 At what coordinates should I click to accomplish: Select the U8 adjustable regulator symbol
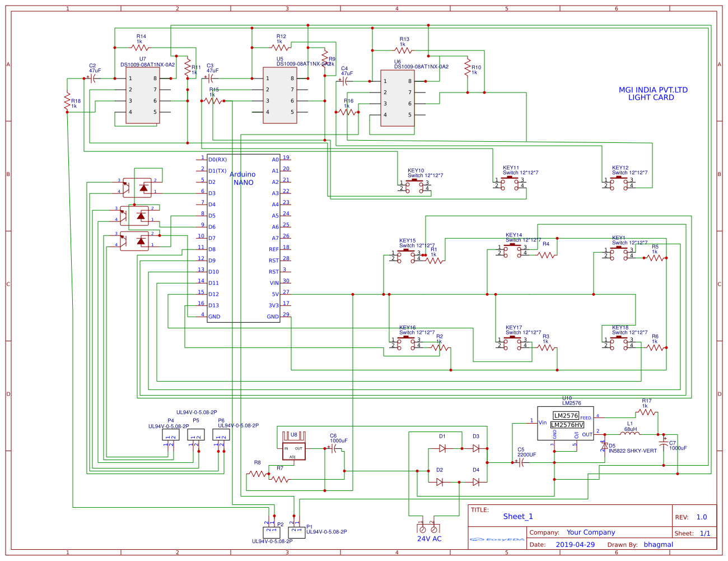294,446
